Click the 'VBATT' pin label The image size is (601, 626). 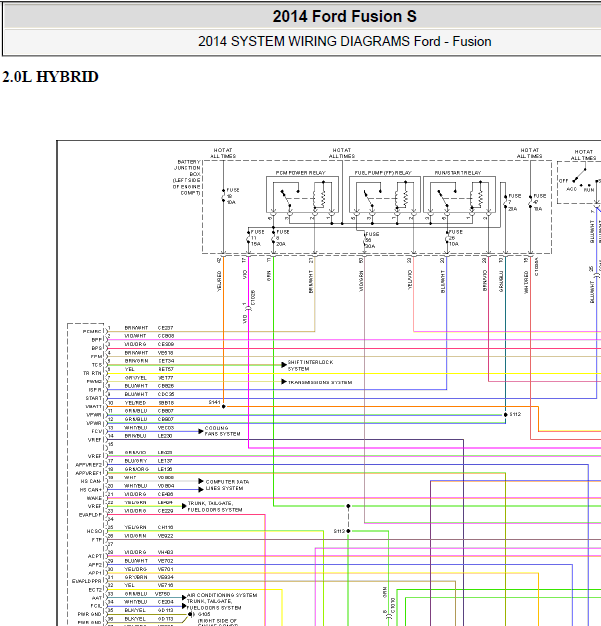click(x=94, y=406)
